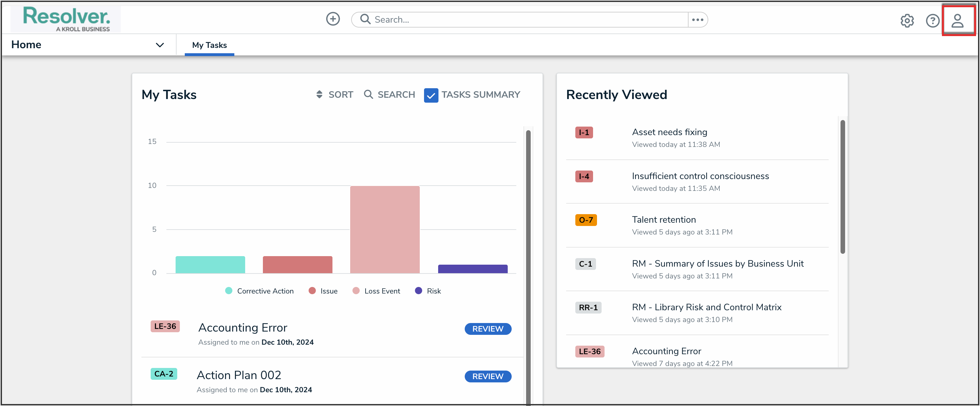This screenshot has height=406, width=980.
Task: Click the Recently Viewed scrollbar
Action: [842, 186]
